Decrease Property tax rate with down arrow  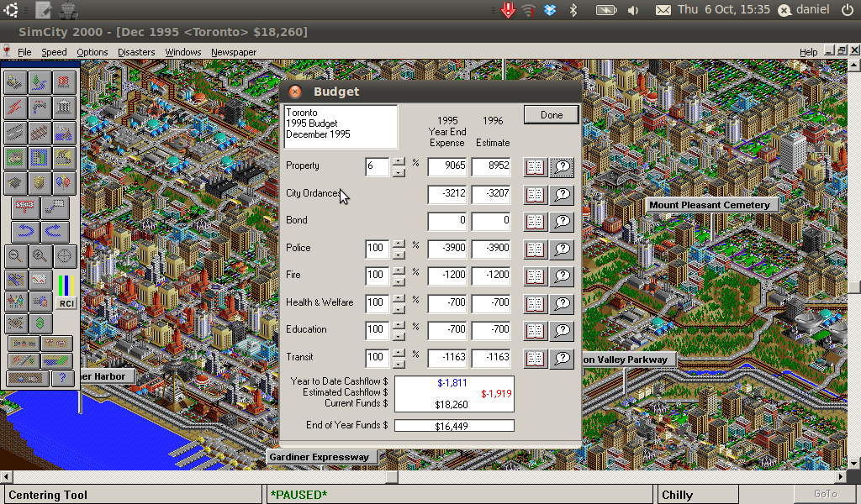tap(399, 172)
